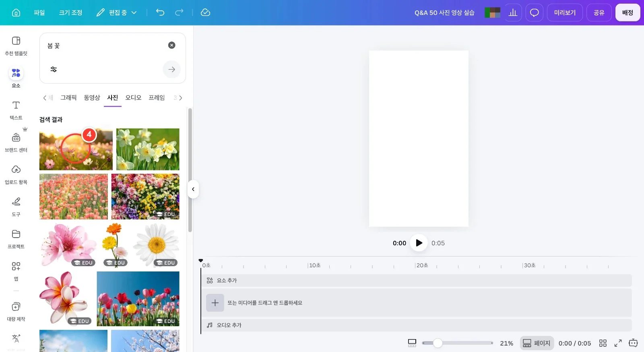This screenshot has width=644, height=352.
Task: Open the 앱 panel
Action: [x=16, y=271]
